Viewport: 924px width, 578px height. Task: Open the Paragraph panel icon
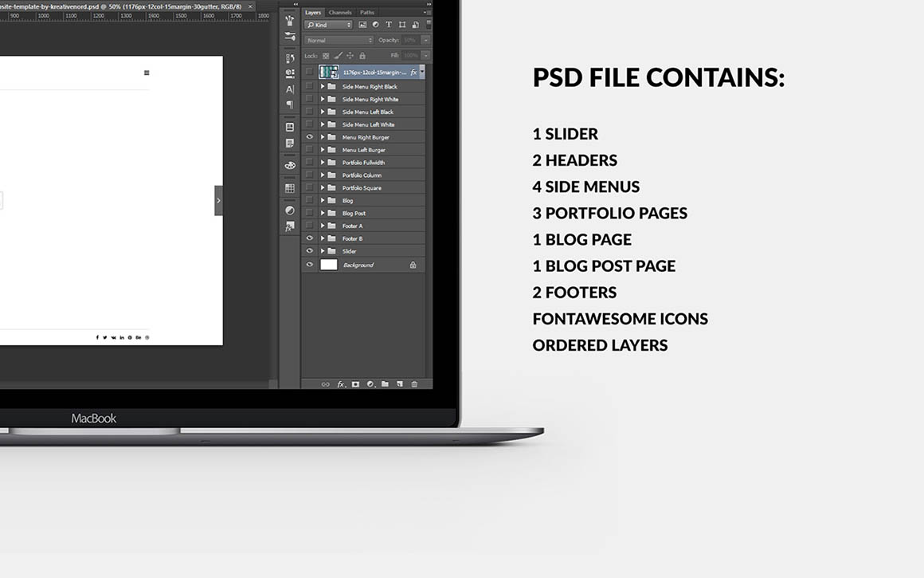290,104
